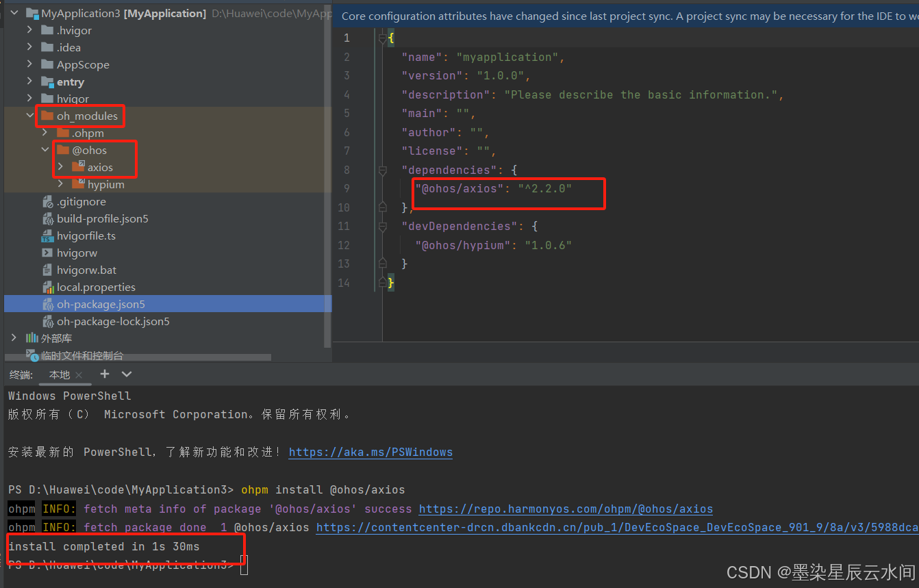
Task: Click line number 9 in the gutter
Action: [347, 189]
